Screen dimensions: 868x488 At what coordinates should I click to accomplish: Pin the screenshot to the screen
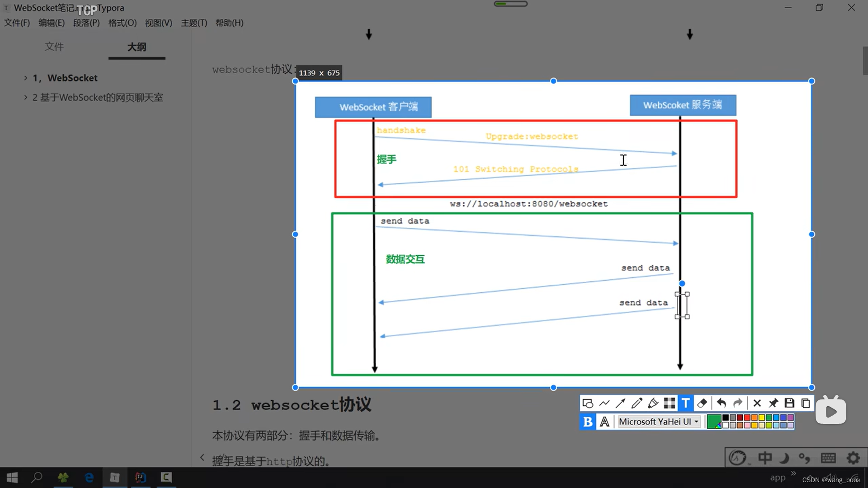coord(773,403)
